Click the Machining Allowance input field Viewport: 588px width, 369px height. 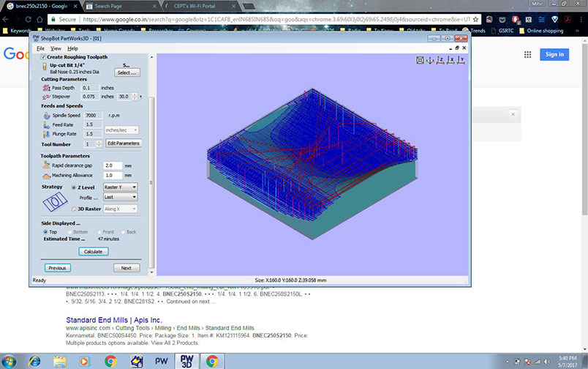point(113,175)
